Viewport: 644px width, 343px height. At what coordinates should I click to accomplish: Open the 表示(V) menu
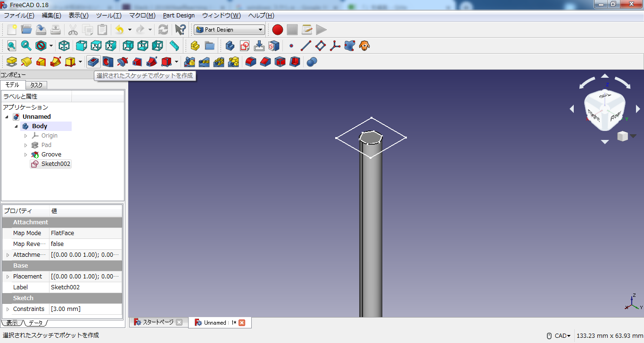tap(78, 16)
